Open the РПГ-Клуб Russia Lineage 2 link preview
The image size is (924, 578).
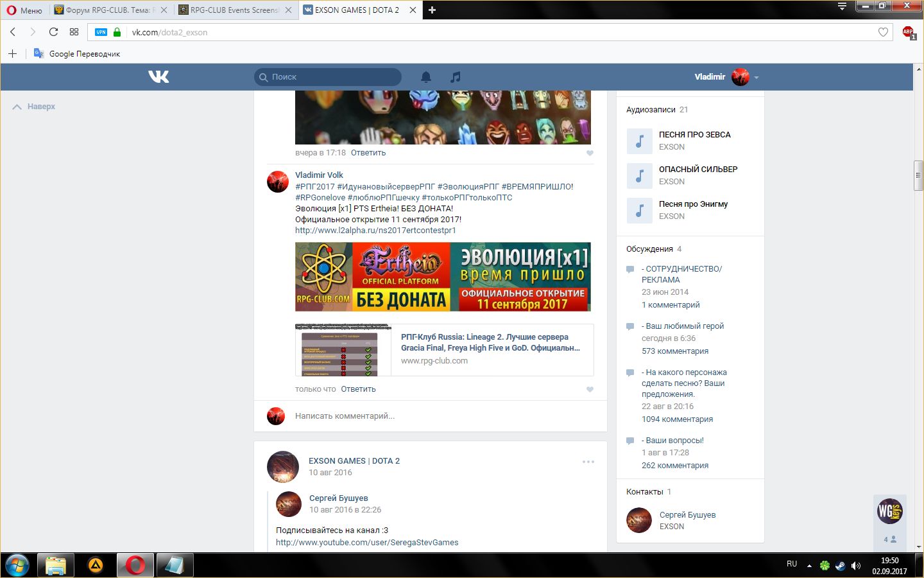[x=490, y=342]
